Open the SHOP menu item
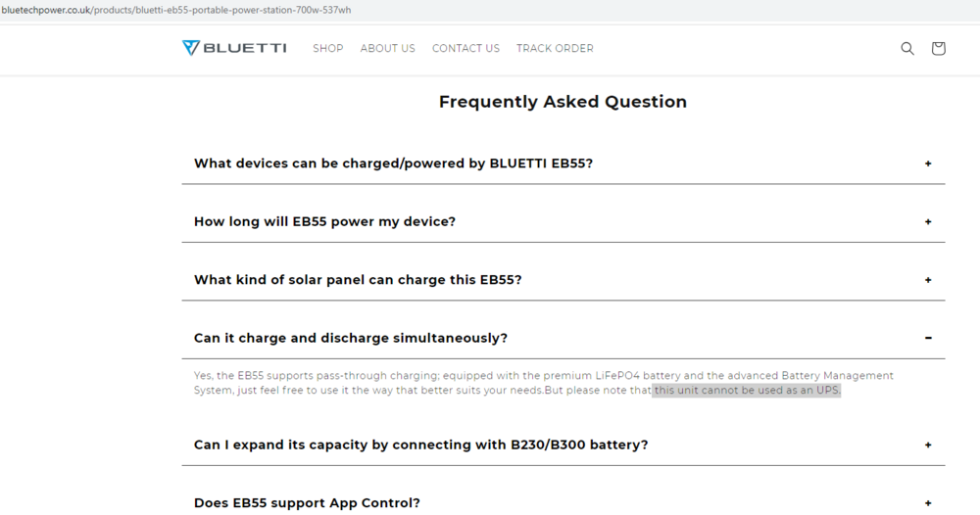This screenshot has width=980, height=515. pos(328,48)
